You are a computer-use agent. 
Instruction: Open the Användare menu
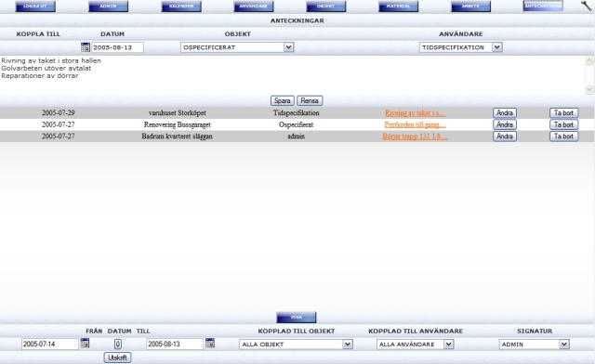point(254,6)
